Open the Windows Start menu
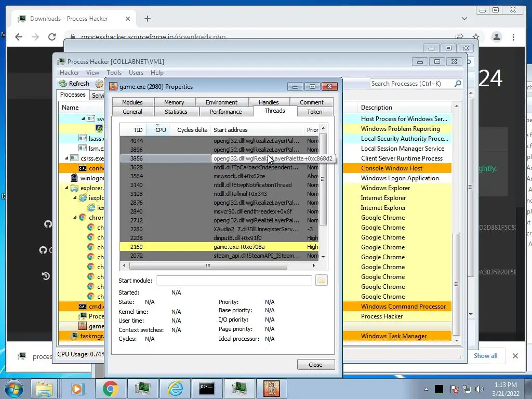 (14, 389)
